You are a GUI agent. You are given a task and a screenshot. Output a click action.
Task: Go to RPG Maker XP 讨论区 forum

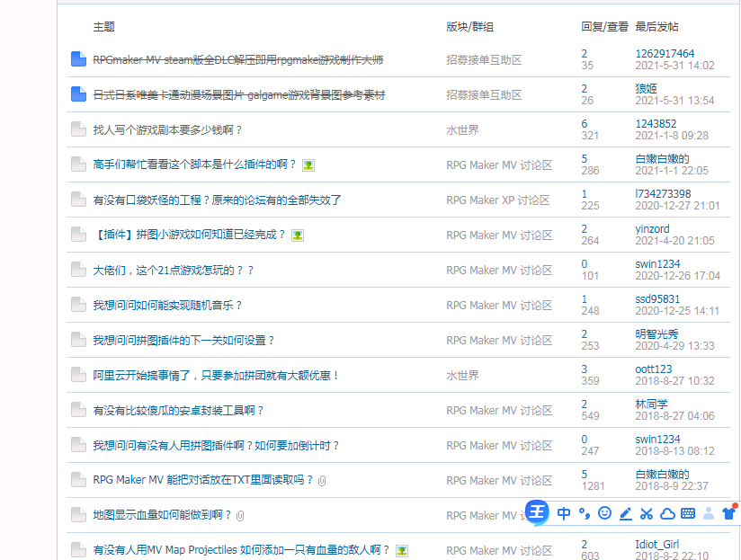point(498,200)
